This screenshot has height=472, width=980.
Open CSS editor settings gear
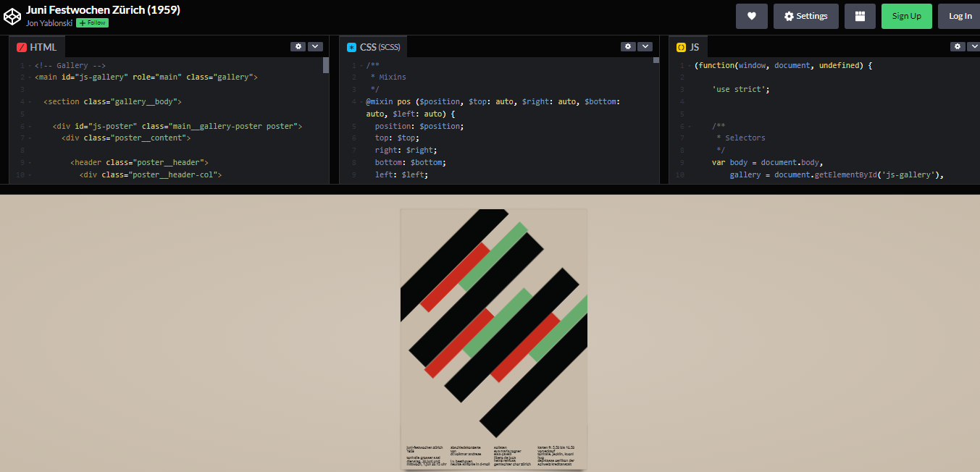pyautogui.click(x=628, y=46)
